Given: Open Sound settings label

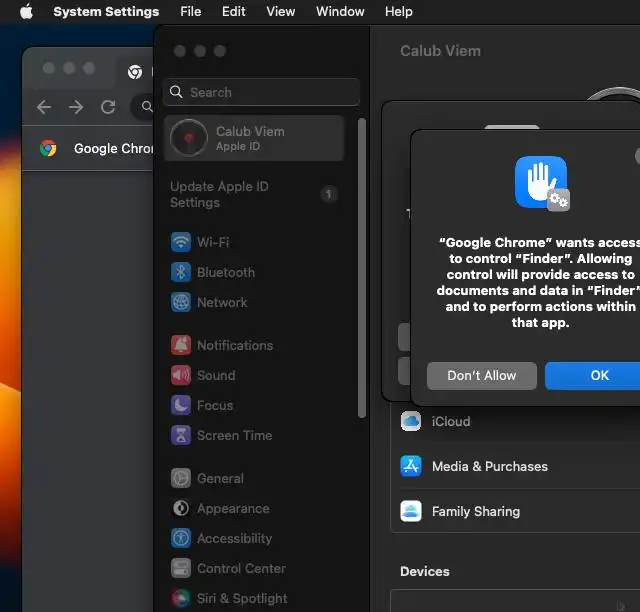Looking at the screenshot, I should point(216,375).
